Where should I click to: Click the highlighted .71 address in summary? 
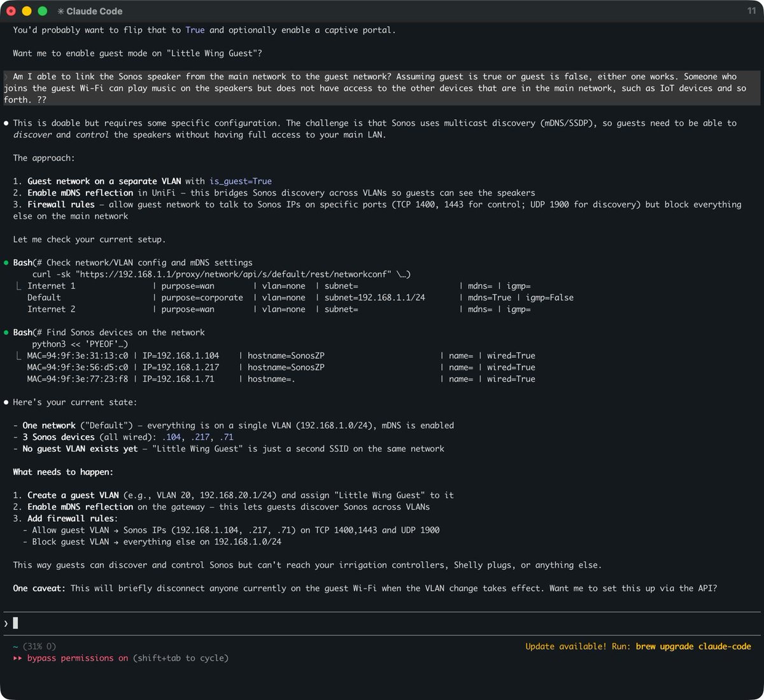(x=227, y=437)
